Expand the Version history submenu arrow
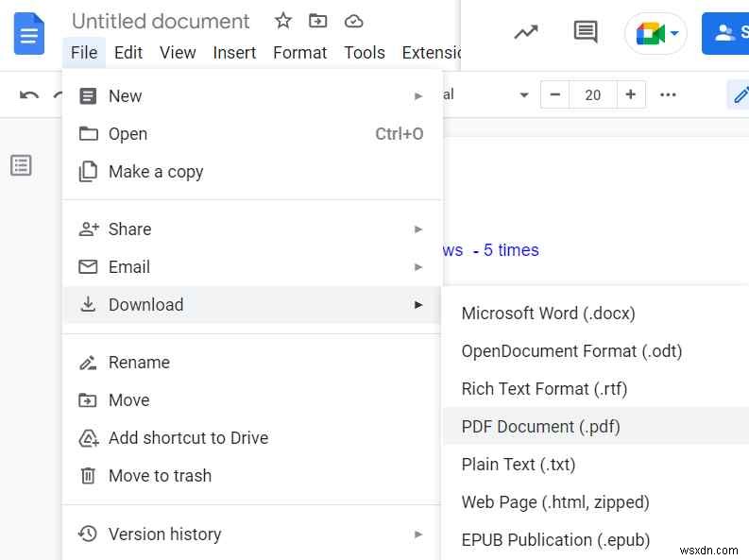The width and height of the screenshot is (749, 560). pos(418,535)
